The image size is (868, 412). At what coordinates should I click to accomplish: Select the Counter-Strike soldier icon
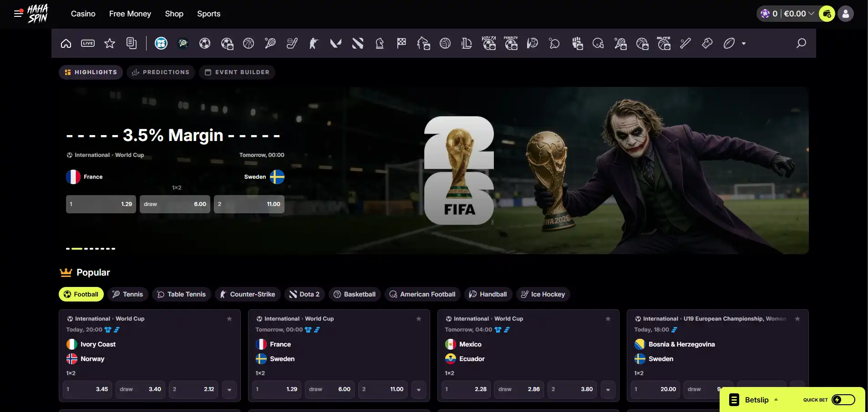coord(314,43)
